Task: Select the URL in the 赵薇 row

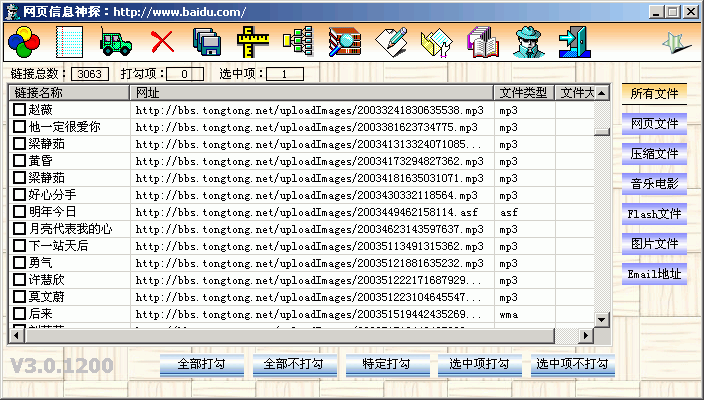Action: coord(309,110)
